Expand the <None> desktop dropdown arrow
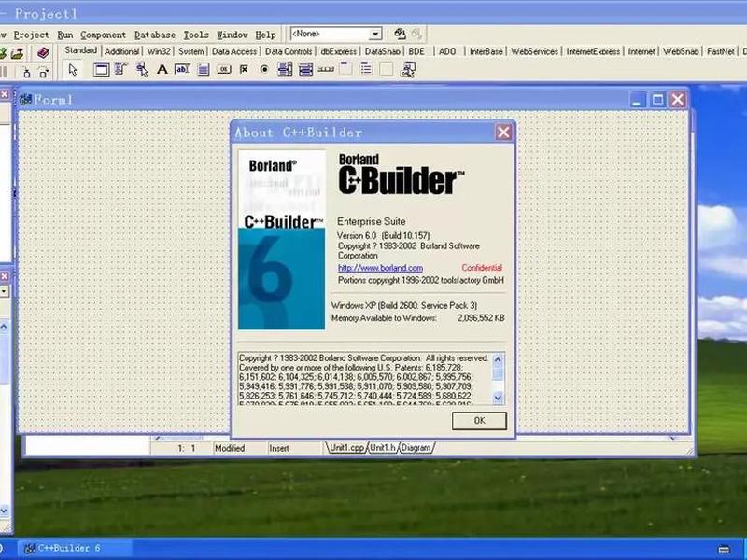Viewport: 747px width, 560px height. pos(375,35)
